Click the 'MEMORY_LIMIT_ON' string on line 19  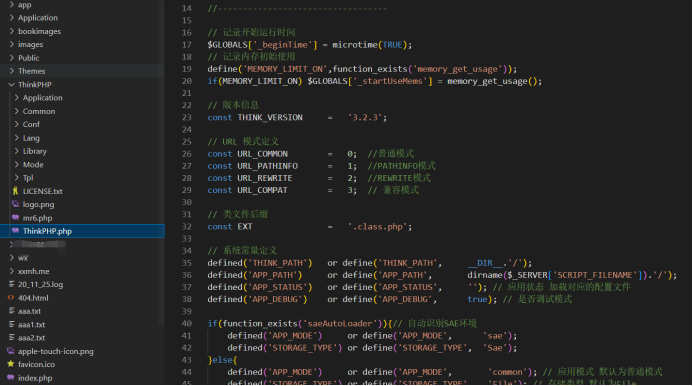pyautogui.click(x=285, y=69)
